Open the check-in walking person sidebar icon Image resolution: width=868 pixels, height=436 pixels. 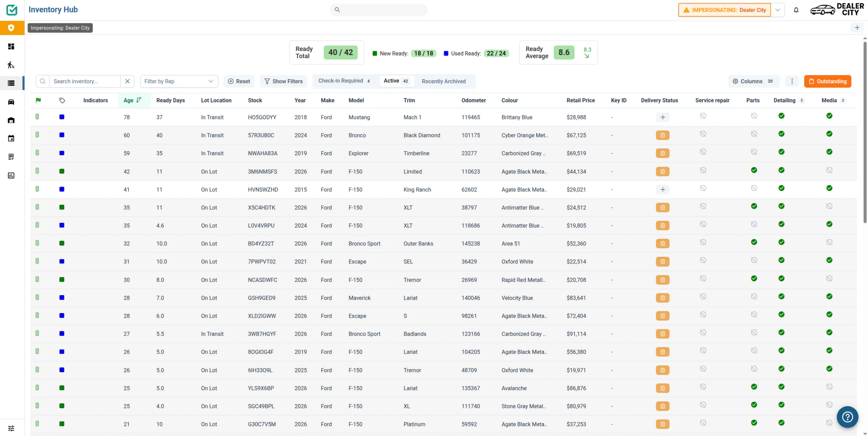tap(11, 65)
